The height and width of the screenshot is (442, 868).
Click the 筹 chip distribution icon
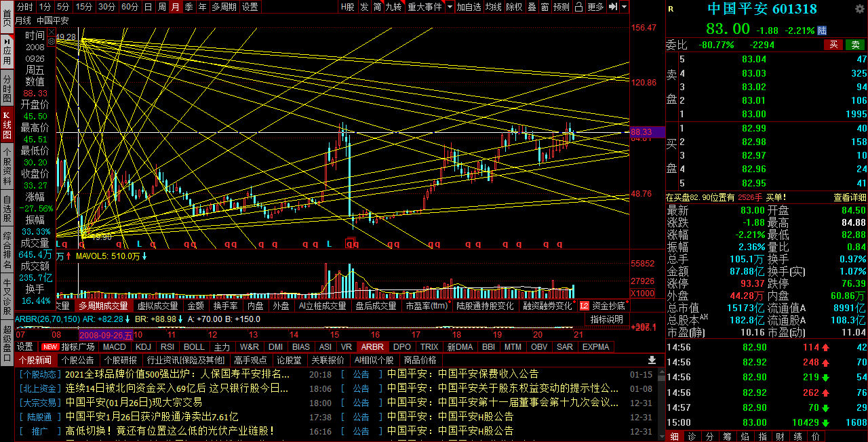(x=727, y=437)
